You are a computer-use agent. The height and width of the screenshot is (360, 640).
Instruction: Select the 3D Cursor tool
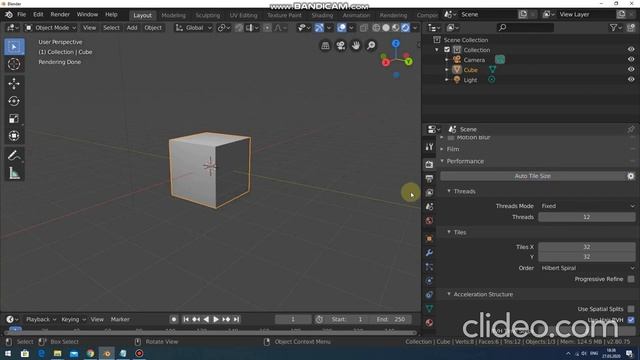[x=14, y=64]
